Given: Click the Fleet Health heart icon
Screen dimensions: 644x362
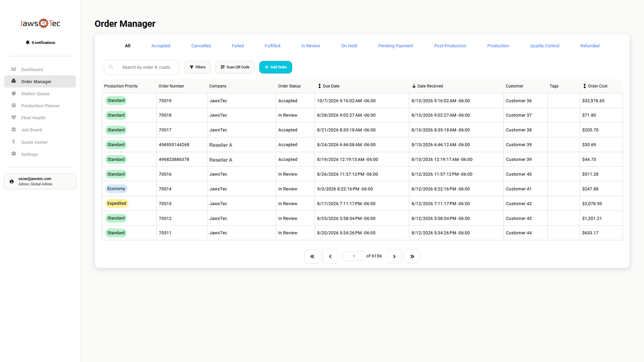Looking at the screenshot, I should (x=14, y=117).
